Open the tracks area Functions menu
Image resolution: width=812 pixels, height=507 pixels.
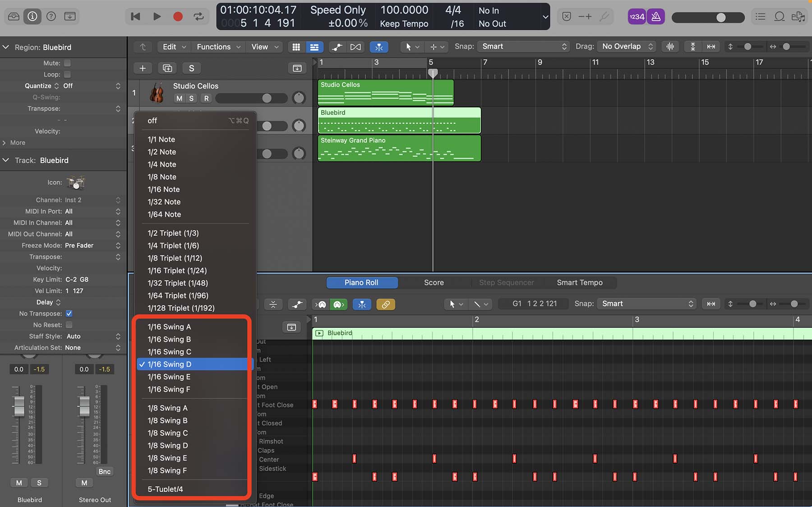[218, 47]
